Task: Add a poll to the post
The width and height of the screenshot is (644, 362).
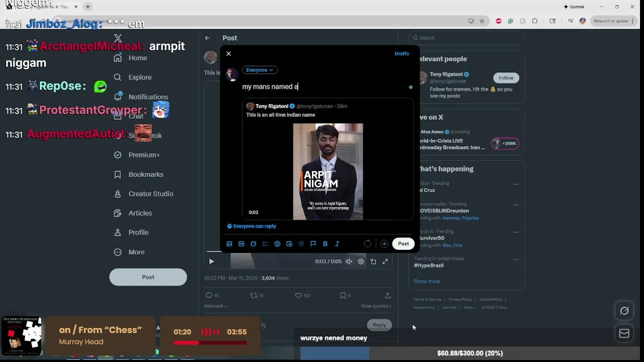Action: tap(265, 244)
